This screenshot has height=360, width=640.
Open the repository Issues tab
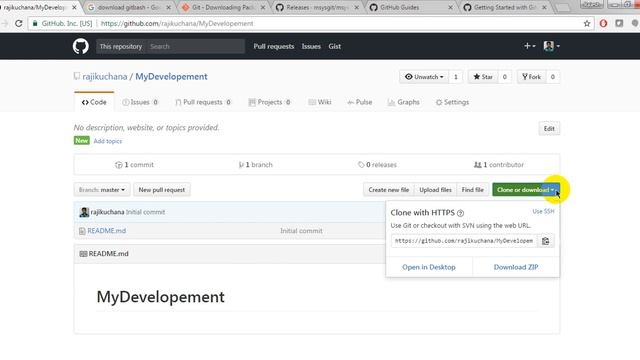(x=140, y=102)
